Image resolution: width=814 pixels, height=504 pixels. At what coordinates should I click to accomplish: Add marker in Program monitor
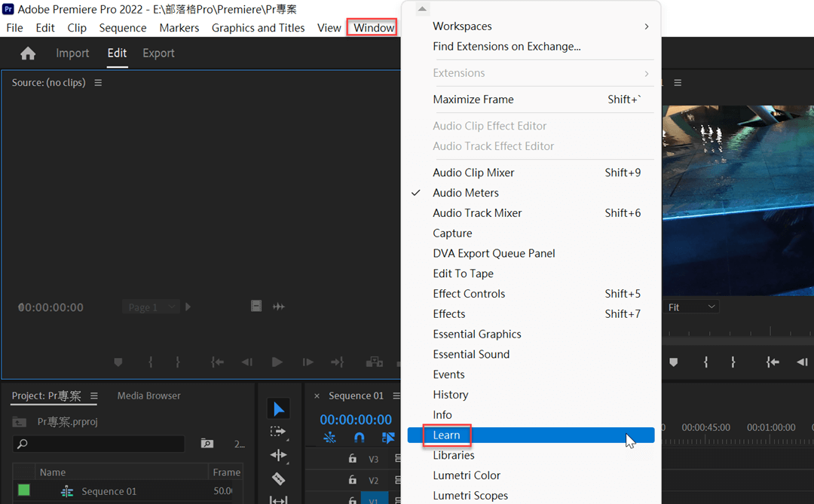[x=673, y=362]
